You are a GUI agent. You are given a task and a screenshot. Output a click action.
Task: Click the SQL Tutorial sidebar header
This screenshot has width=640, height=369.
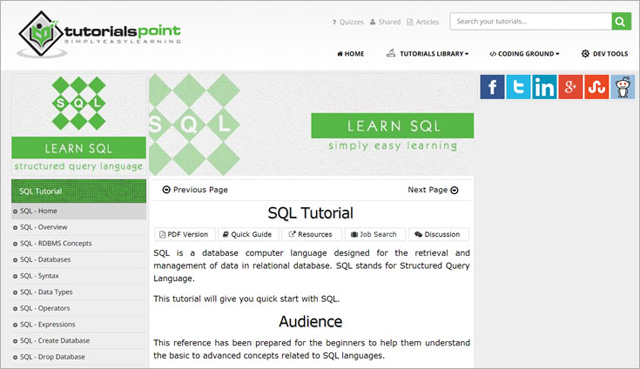point(79,191)
